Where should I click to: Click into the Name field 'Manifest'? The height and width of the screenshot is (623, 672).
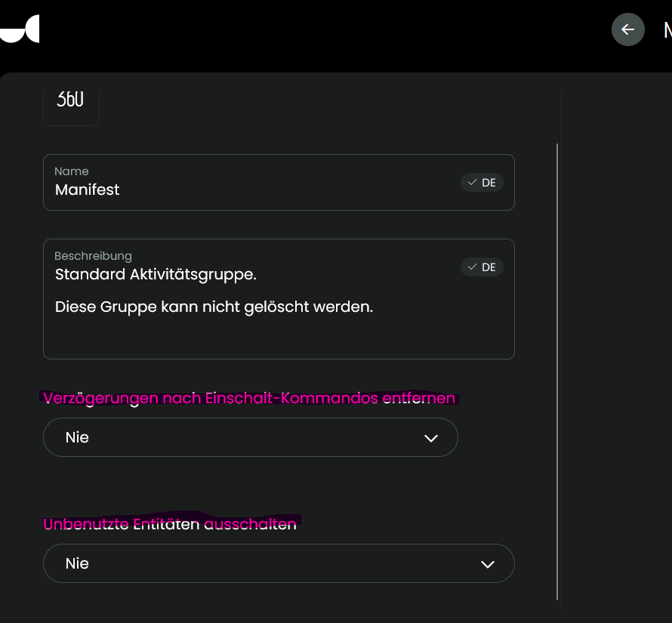point(227,190)
